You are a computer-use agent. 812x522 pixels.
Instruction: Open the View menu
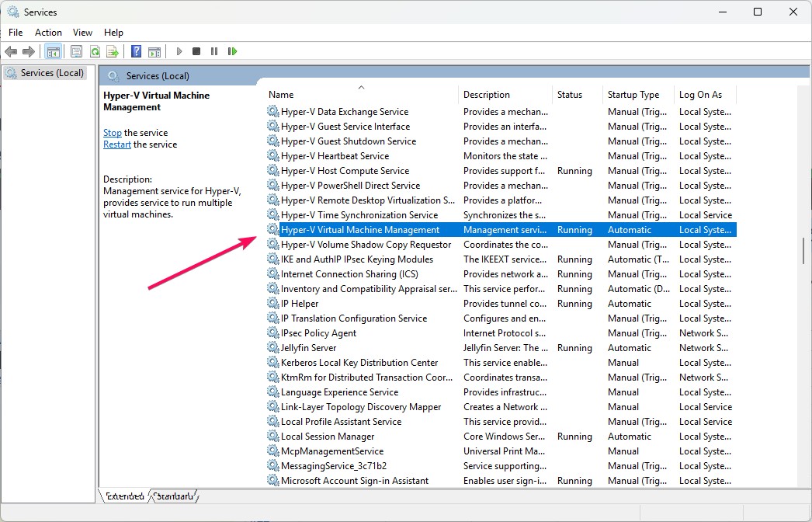point(82,33)
